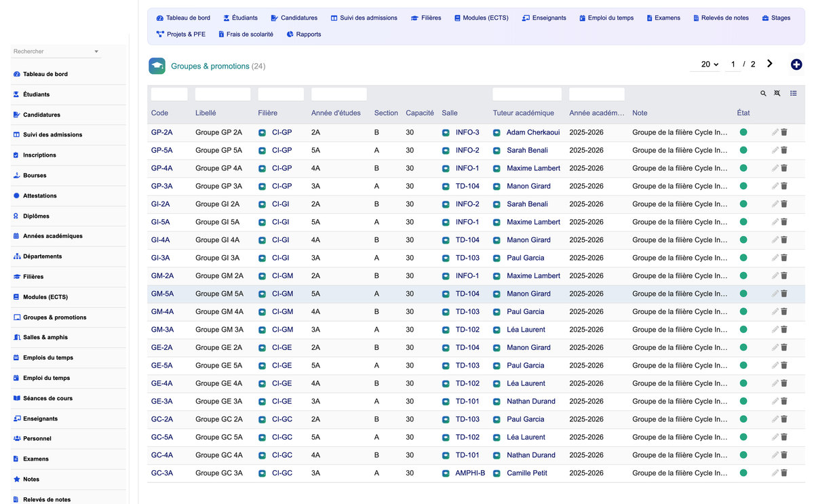Viewport: 814px width, 504px height.
Task: Click the Libellé filter input field
Action: click(222, 94)
